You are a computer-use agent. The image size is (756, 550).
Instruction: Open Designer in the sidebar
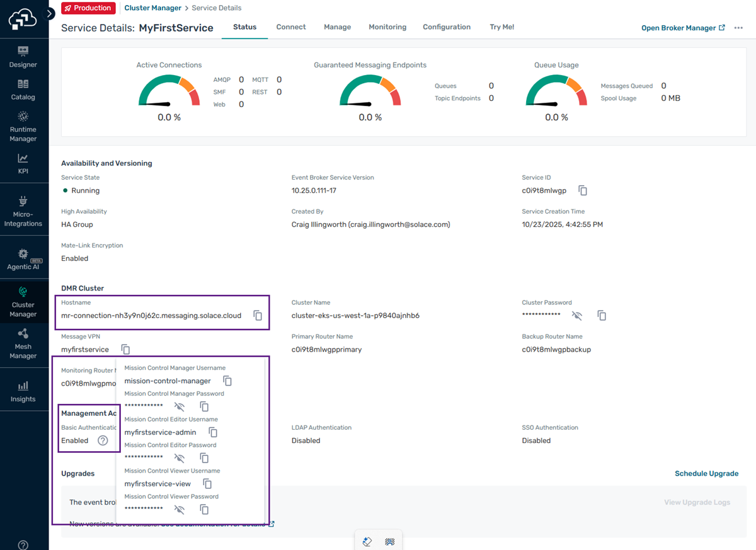point(23,56)
